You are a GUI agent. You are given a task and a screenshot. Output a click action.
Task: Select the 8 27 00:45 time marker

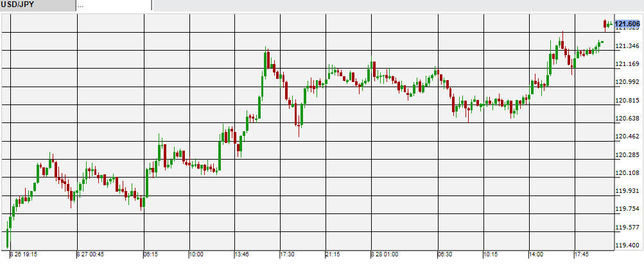coord(91,254)
